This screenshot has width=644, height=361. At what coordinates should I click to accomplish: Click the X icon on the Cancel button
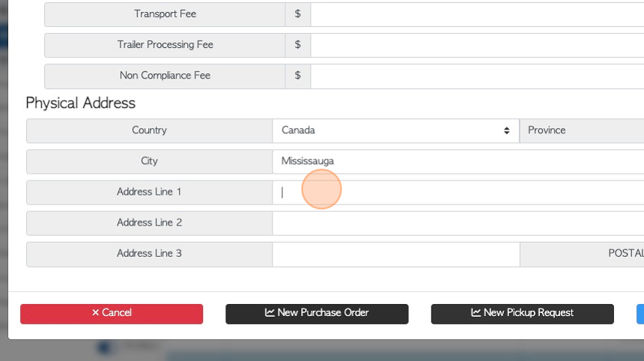pos(95,312)
